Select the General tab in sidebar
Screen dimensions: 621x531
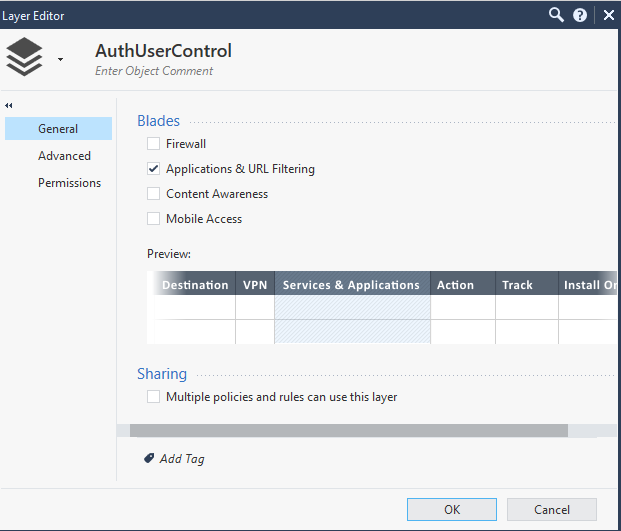pyautogui.click(x=58, y=129)
